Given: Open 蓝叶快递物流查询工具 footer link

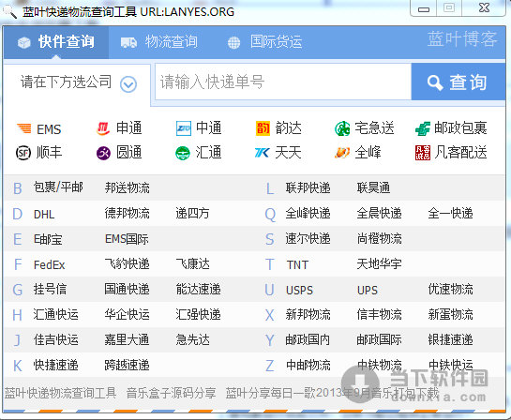Looking at the screenshot, I should click(x=60, y=393).
